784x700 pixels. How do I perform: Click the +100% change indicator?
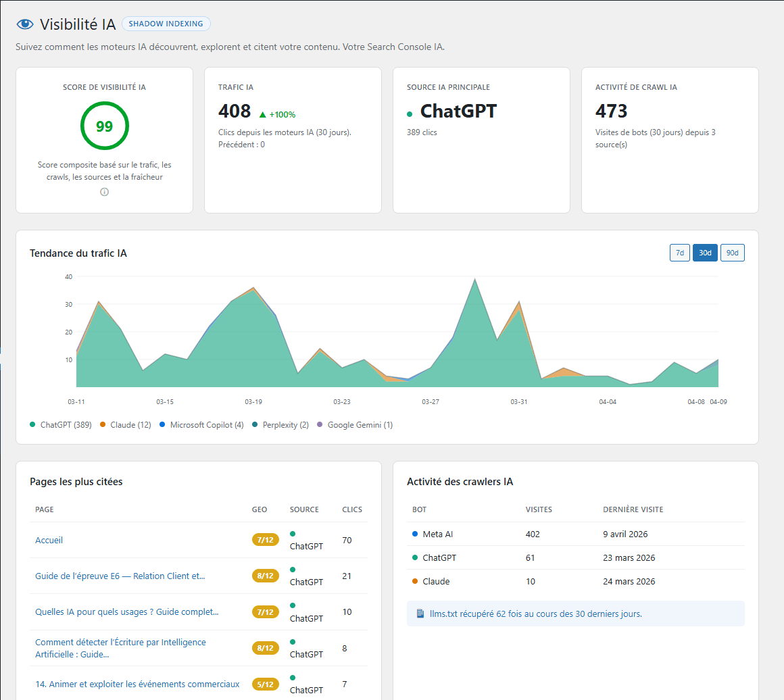coord(282,114)
